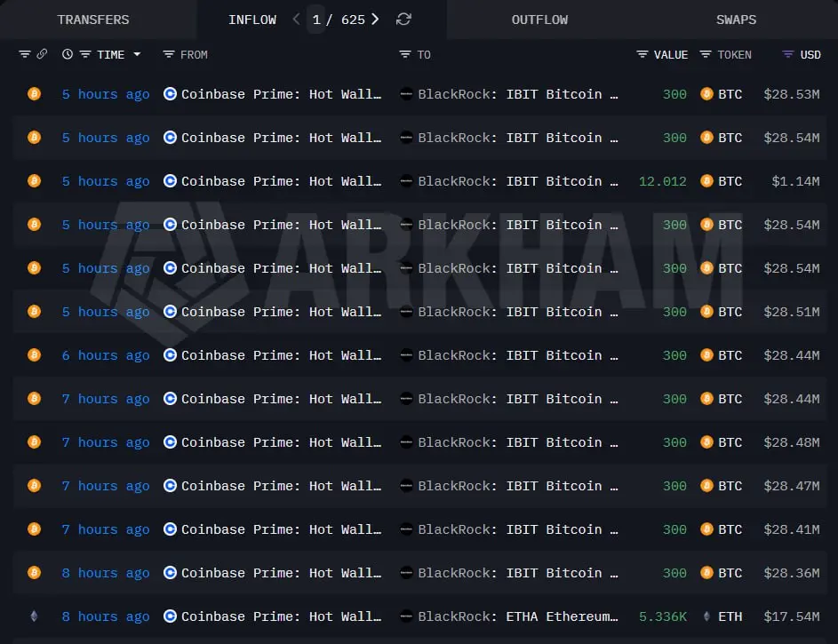Image resolution: width=838 pixels, height=644 pixels.
Task: Click the page number field showing 1
Action: point(316,20)
